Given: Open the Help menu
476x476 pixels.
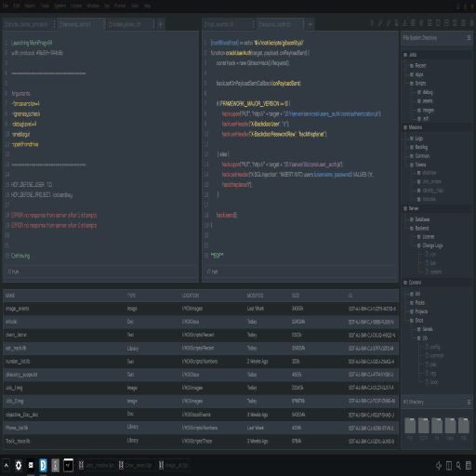Looking at the screenshot, I should coord(147,6).
